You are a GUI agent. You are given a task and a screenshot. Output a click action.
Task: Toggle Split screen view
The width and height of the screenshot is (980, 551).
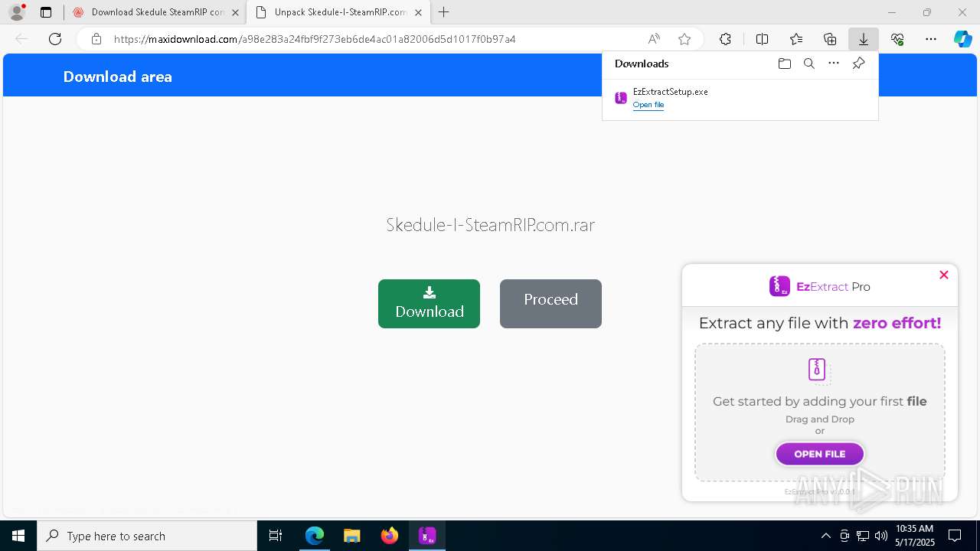coord(763,39)
